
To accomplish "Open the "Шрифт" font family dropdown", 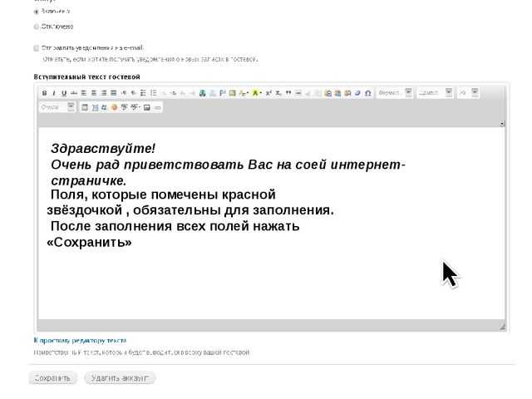I will click(435, 93).
